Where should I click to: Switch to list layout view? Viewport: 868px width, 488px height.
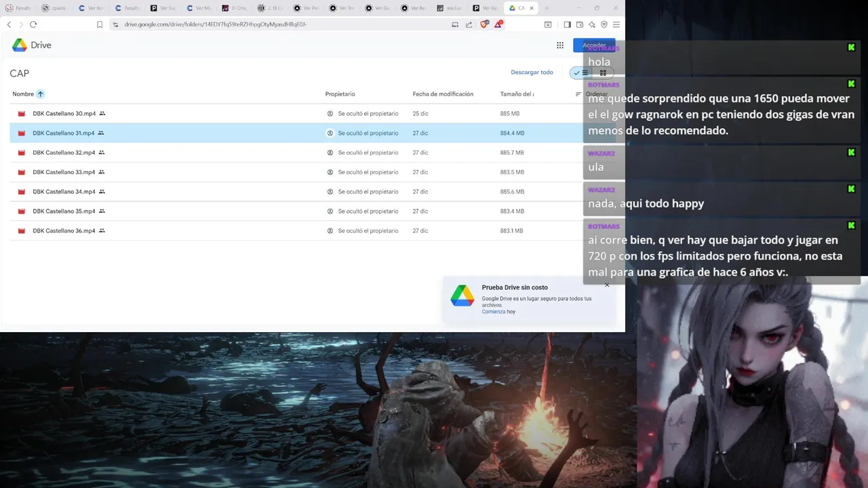[581, 73]
